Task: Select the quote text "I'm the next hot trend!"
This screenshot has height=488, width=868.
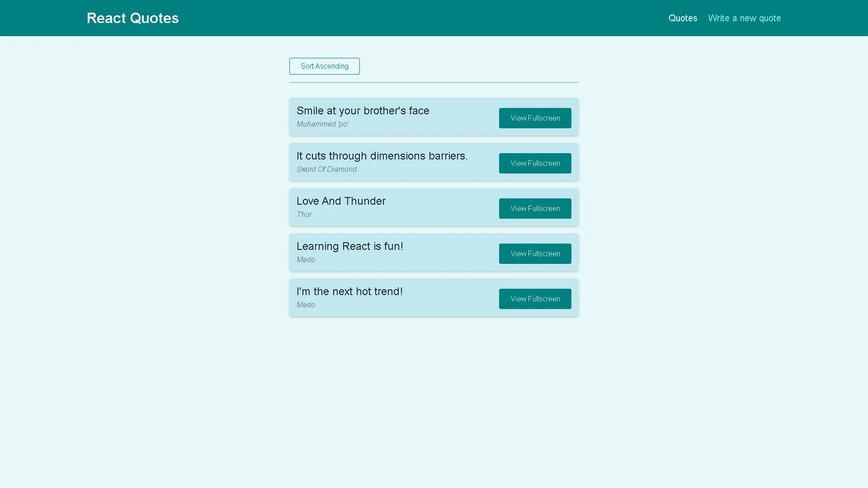Action: tap(349, 291)
